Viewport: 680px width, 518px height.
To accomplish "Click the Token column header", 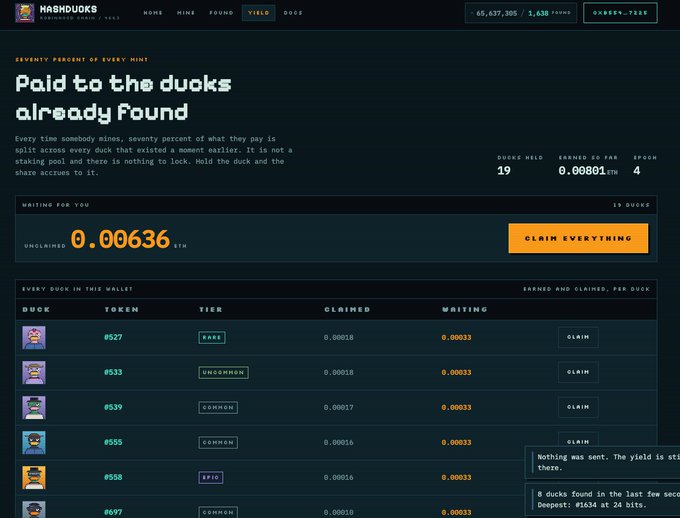I will coord(121,309).
